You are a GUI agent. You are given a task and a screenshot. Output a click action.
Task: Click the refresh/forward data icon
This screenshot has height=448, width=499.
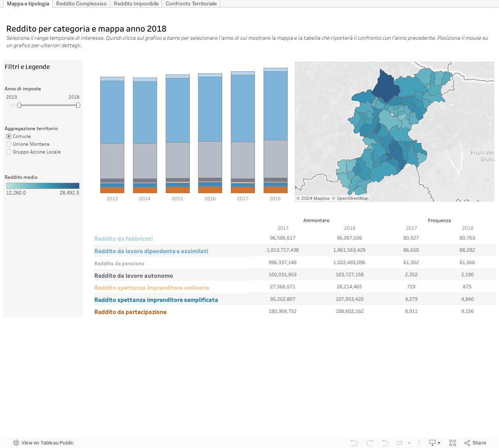click(399, 443)
